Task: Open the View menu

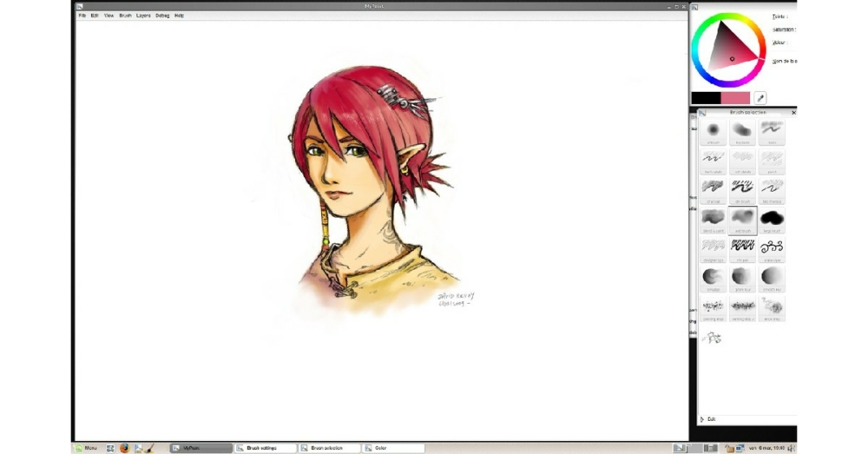Action: coord(109,15)
